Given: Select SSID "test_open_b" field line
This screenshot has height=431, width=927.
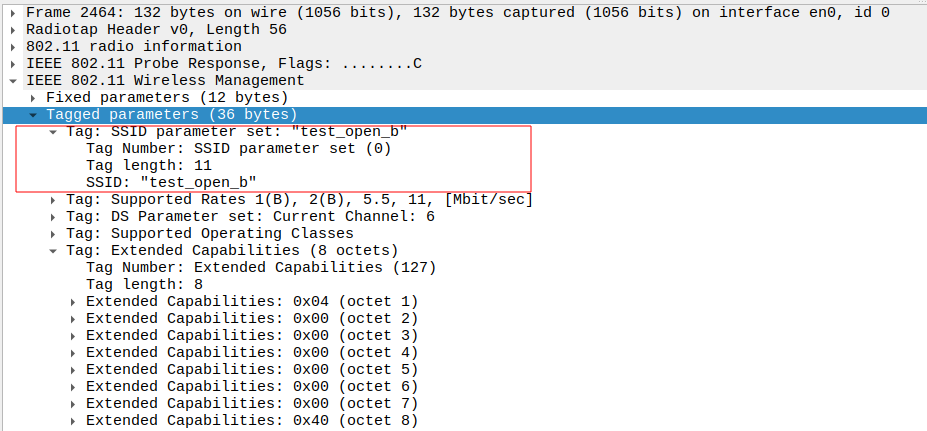Looking at the screenshot, I should (x=171, y=183).
